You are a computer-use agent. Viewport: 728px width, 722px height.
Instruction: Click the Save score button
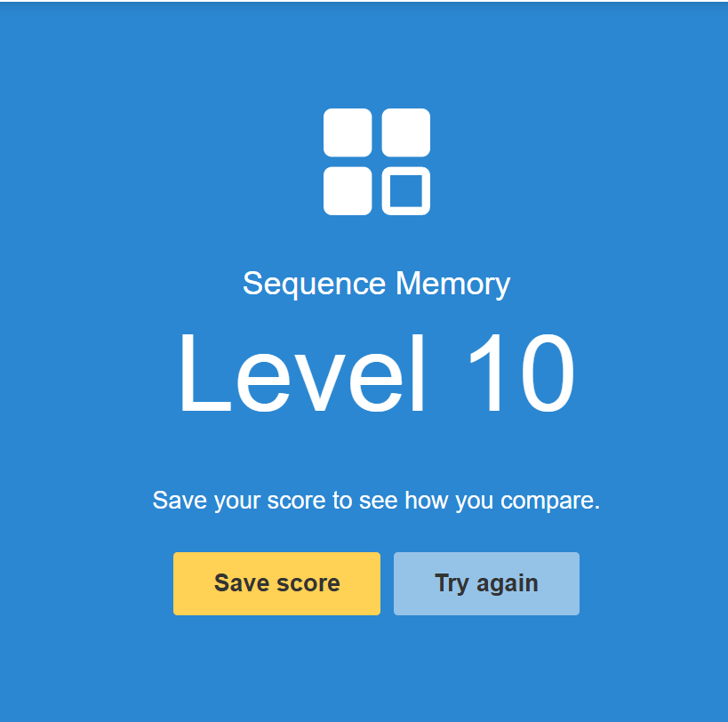click(276, 583)
